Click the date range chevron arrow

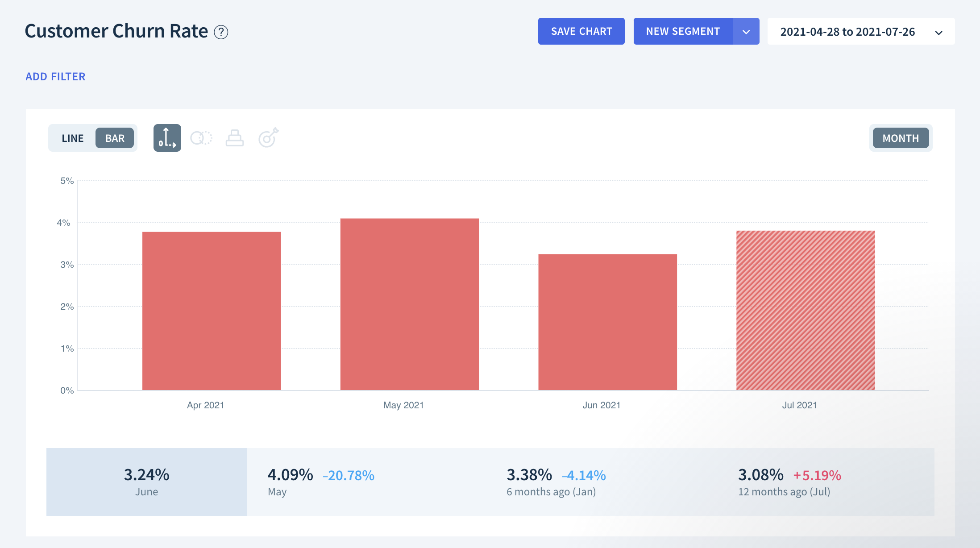pyautogui.click(x=938, y=33)
